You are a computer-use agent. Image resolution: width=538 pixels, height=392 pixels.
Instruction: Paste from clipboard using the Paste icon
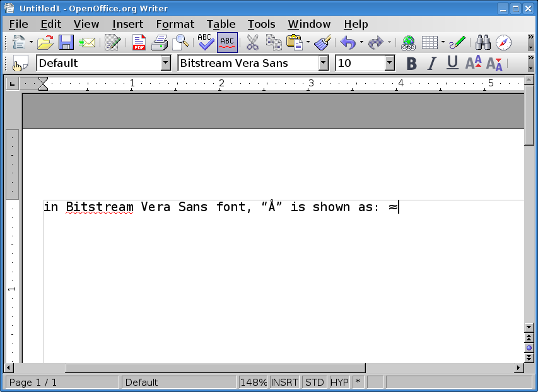[x=295, y=42]
